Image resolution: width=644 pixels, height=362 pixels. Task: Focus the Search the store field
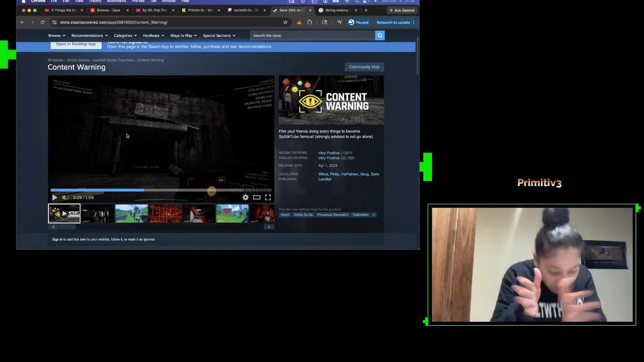[312, 35]
